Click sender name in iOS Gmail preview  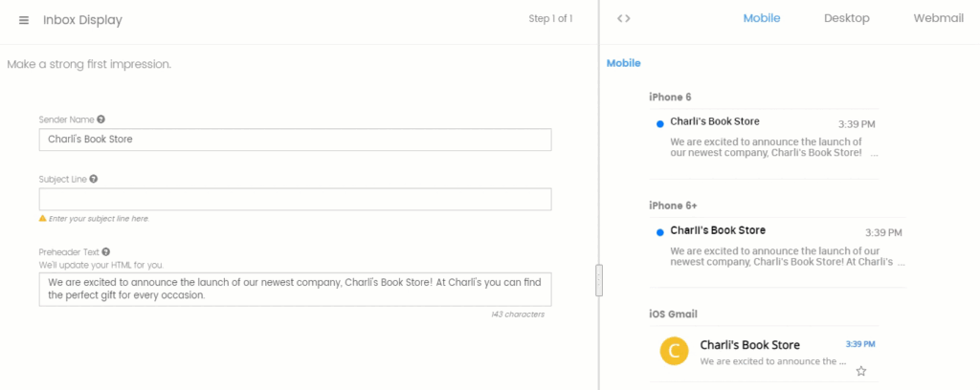[750, 345]
